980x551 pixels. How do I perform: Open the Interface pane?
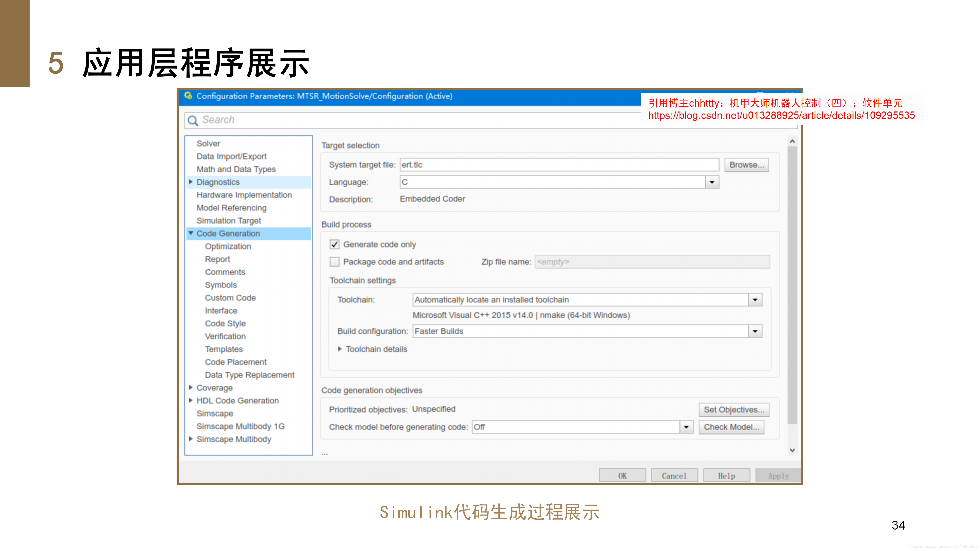tap(221, 311)
